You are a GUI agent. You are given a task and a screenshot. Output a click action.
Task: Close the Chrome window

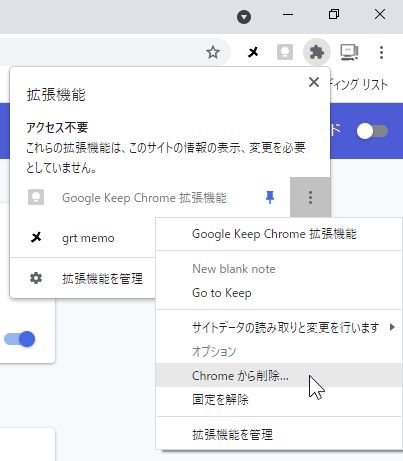coord(380,15)
